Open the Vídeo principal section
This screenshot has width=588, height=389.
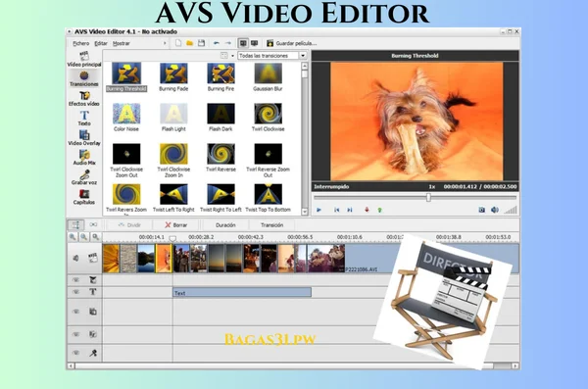[84, 60]
